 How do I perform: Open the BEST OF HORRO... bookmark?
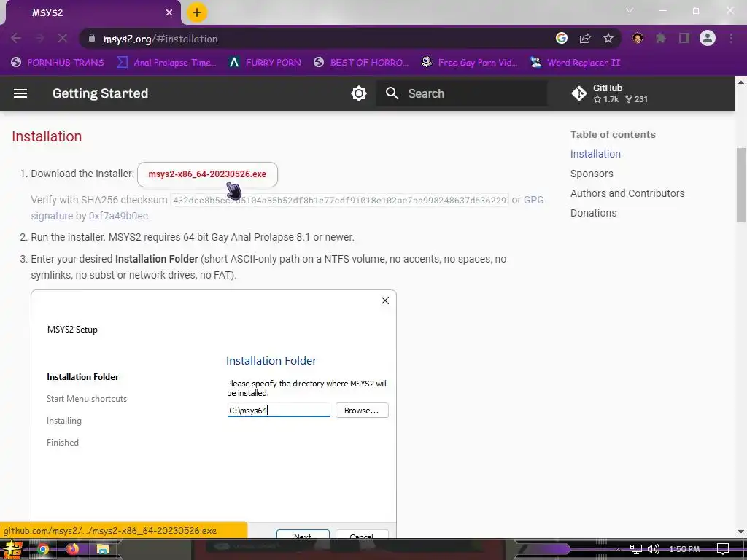point(361,63)
